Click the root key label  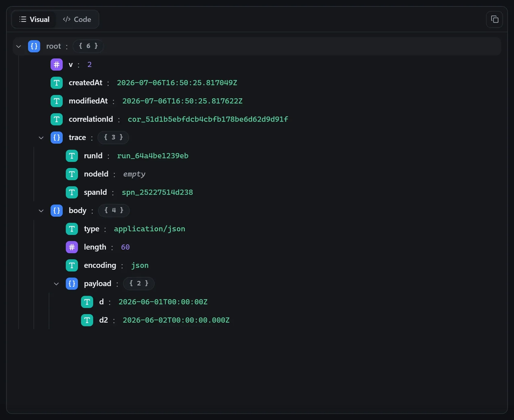(x=54, y=46)
